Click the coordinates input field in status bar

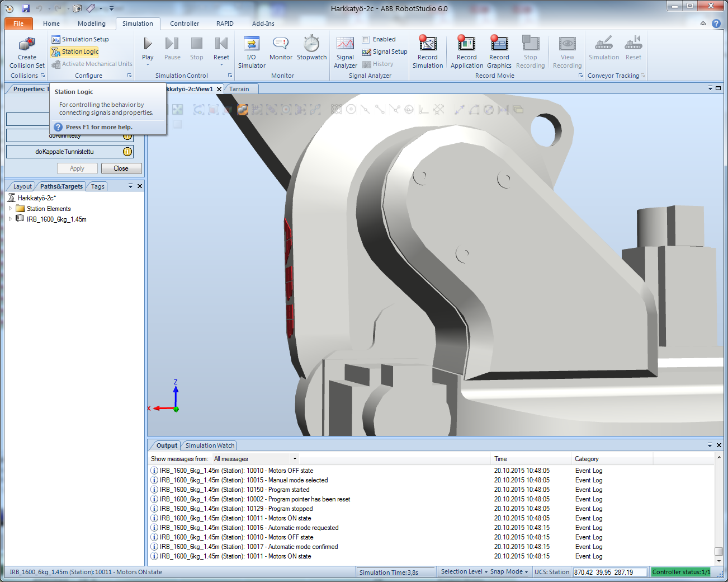coord(610,572)
